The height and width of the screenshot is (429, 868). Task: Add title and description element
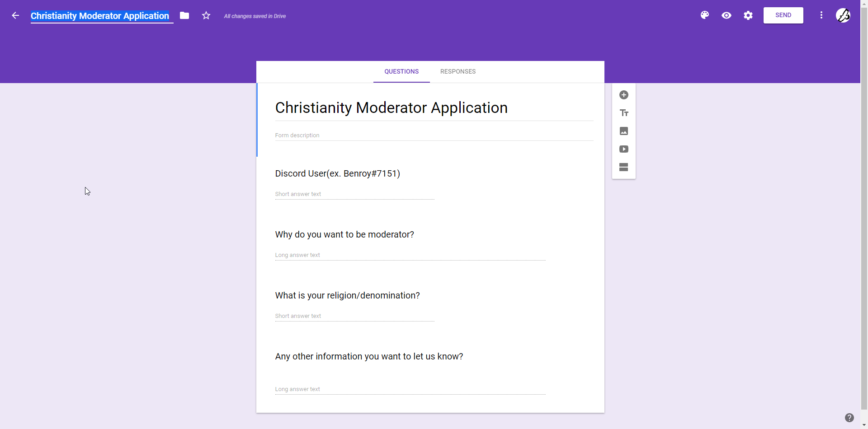624,113
